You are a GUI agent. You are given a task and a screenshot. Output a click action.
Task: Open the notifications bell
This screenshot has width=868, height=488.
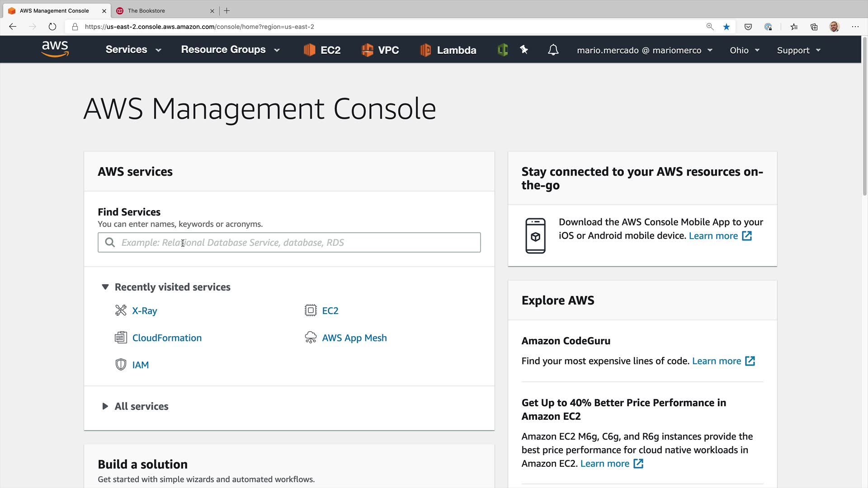pos(553,50)
